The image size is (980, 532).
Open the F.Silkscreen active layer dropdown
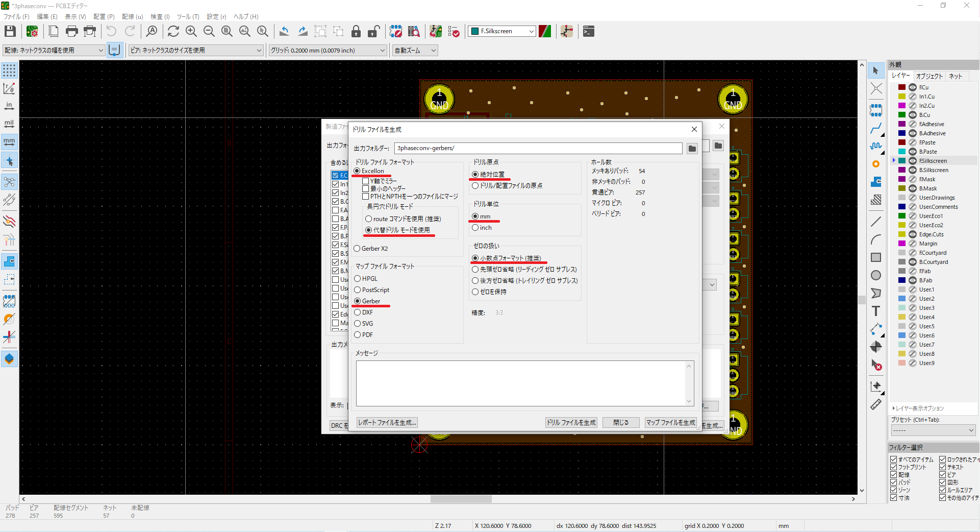click(502, 32)
